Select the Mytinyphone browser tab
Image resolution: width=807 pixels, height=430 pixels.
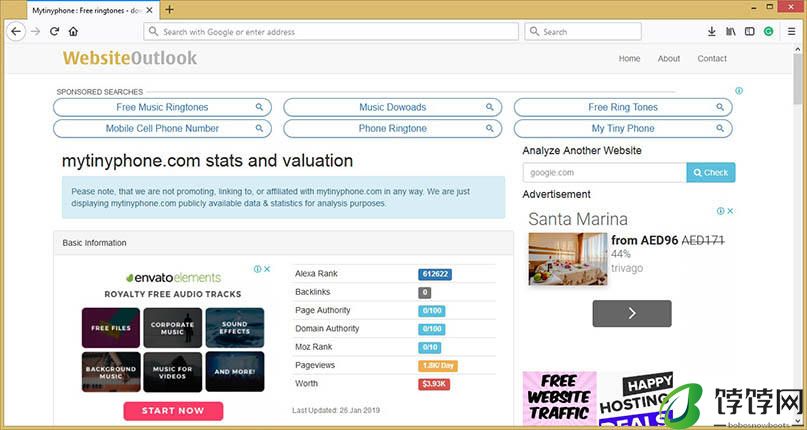[x=91, y=10]
